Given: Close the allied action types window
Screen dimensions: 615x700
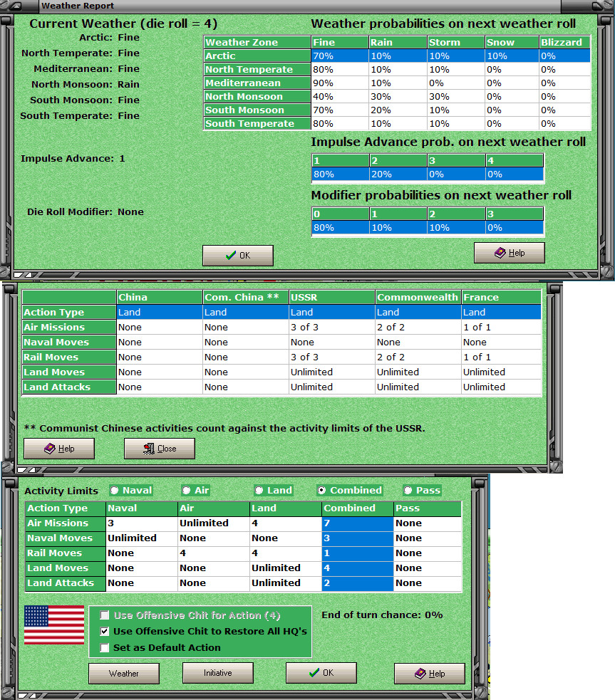Looking at the screenshot, I should [160, 448].
